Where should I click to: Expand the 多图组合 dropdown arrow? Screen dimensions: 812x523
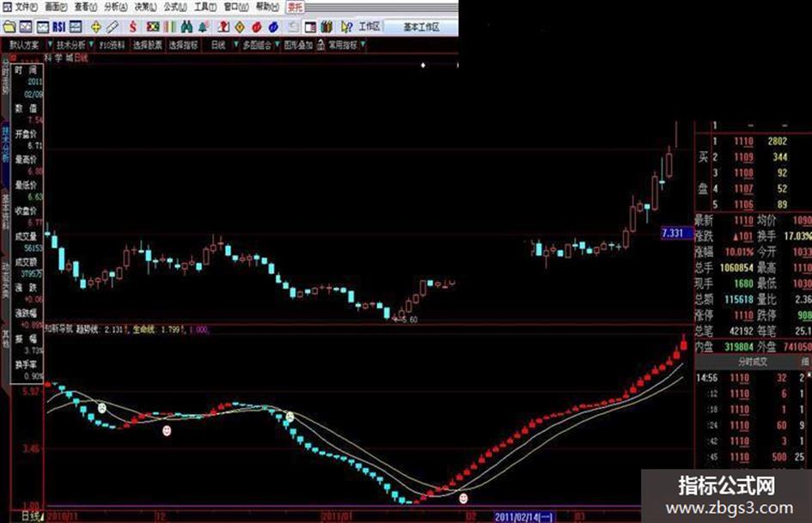coord(278,45)
